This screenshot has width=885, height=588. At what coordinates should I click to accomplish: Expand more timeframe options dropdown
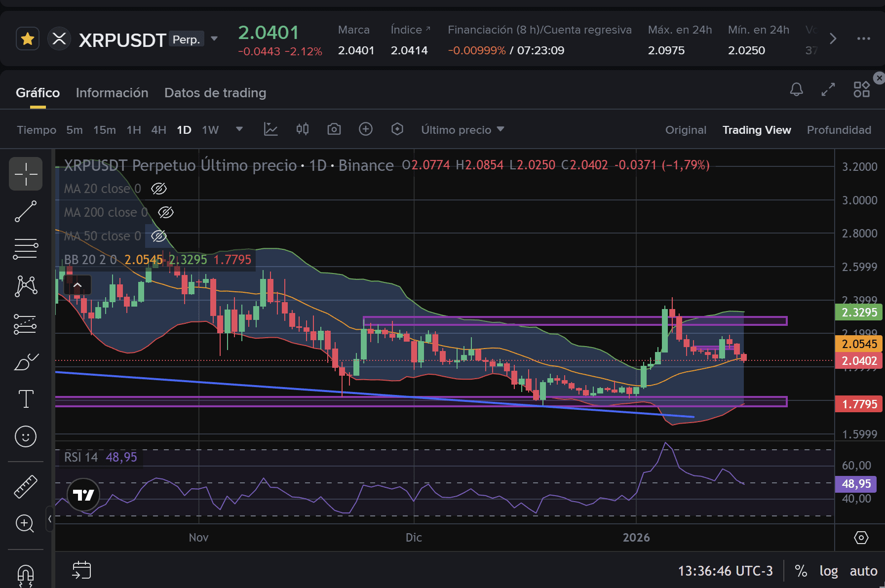pos(239,129)
